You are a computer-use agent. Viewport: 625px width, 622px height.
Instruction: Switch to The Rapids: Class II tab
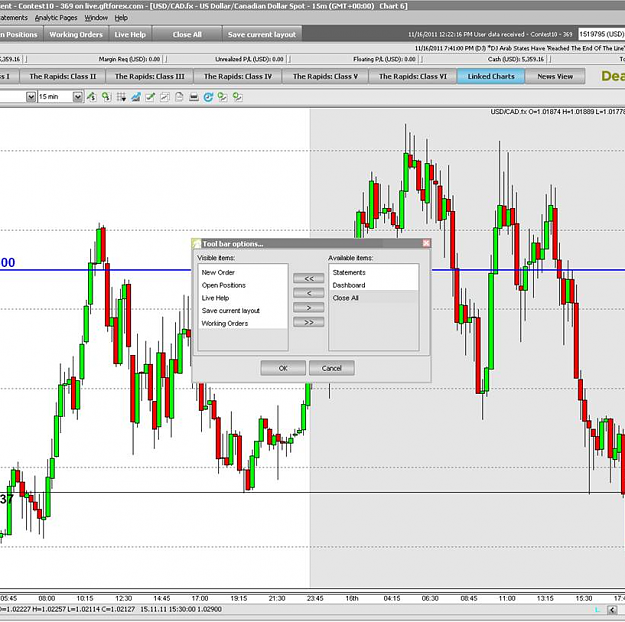tap(63, 76)
